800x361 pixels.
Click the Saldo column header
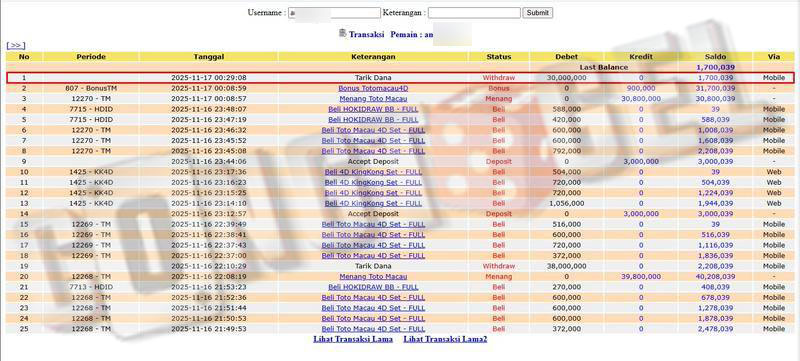pyautogui.click(x=715, y=57)
